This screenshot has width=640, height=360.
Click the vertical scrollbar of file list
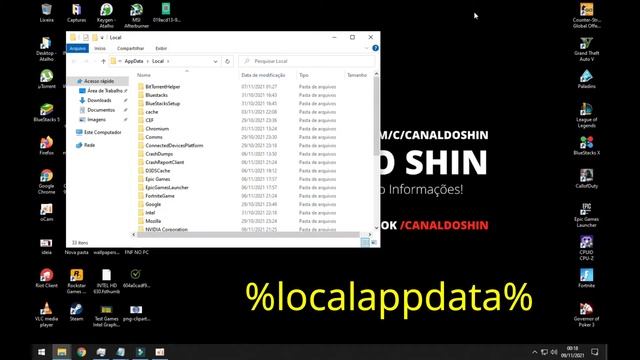coord(376,116)
